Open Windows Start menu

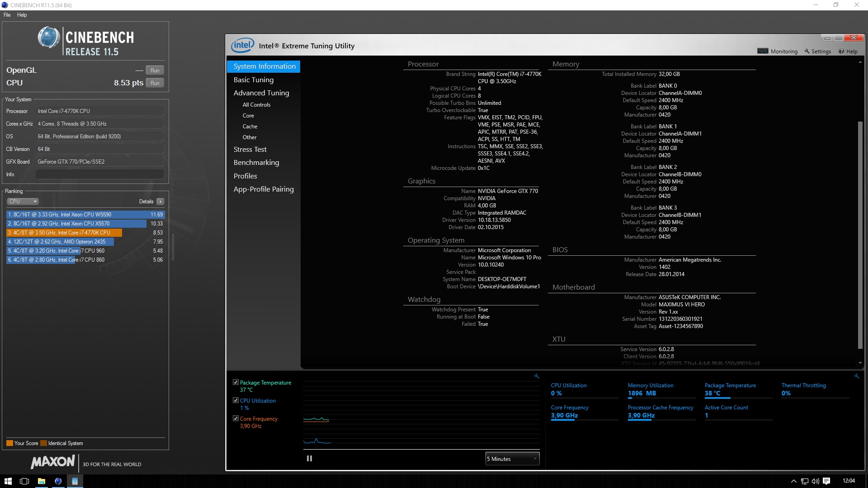click(x=8, y=481)
